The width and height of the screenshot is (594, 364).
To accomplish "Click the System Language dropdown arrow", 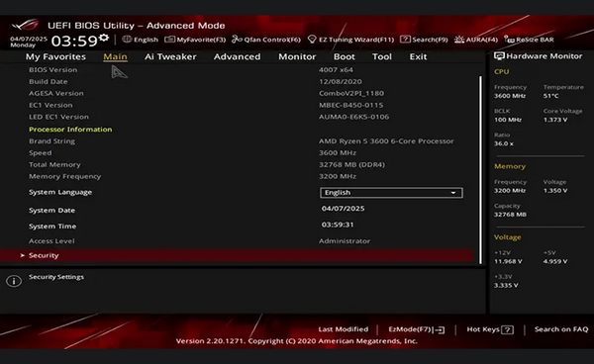I will coord(453,193).
